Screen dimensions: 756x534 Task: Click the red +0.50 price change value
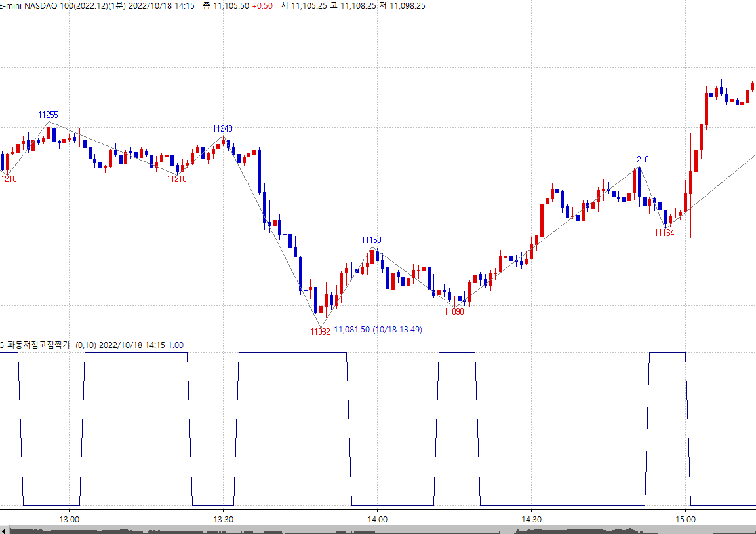[262, 5]
